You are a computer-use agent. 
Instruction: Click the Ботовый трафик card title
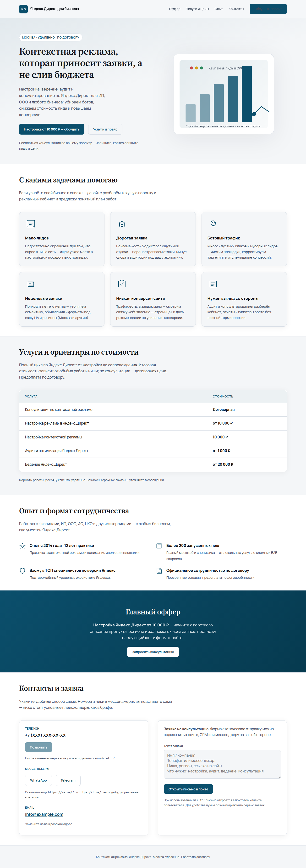click(224, 238)
